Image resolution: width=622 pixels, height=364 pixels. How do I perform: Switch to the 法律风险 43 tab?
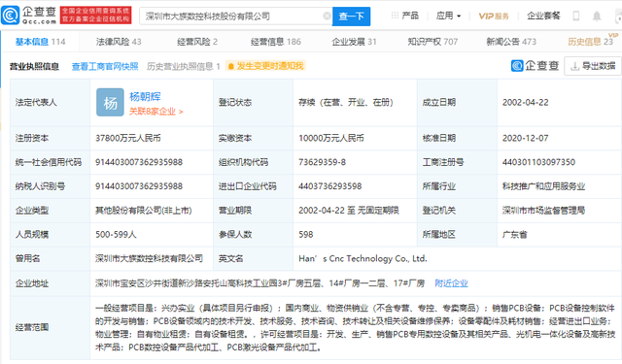coord(119,42)
